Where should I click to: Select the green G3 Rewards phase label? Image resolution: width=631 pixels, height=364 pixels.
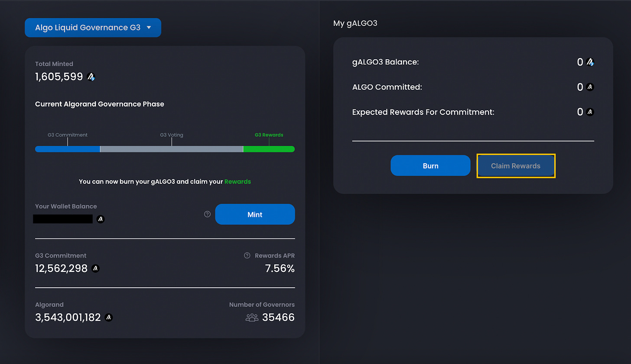tap(269, 135)
